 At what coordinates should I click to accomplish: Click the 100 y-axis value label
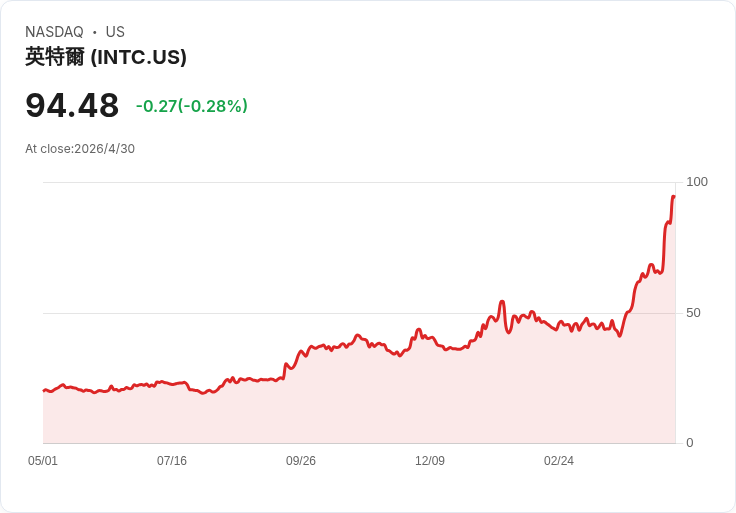tap(697, 182)
